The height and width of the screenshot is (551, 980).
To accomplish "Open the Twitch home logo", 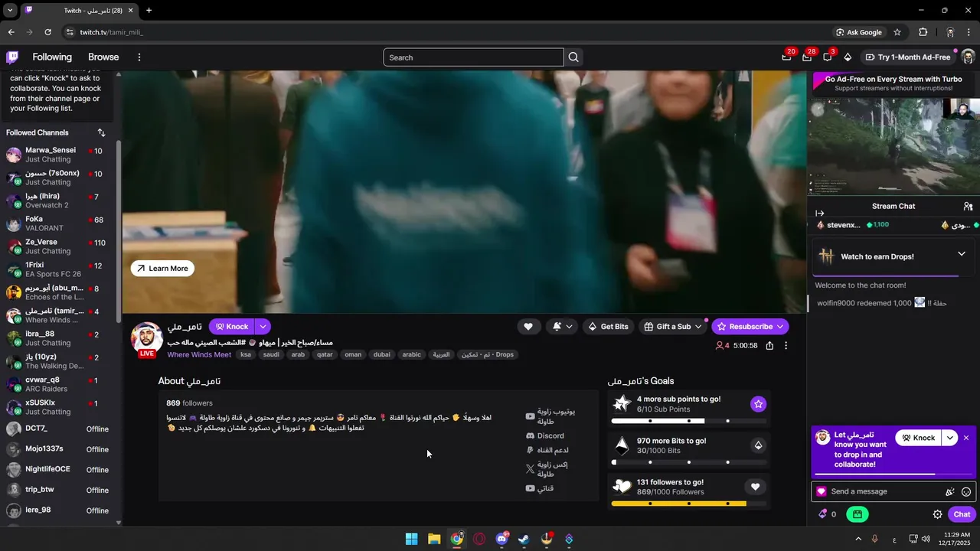I will [x=12, y=57].
